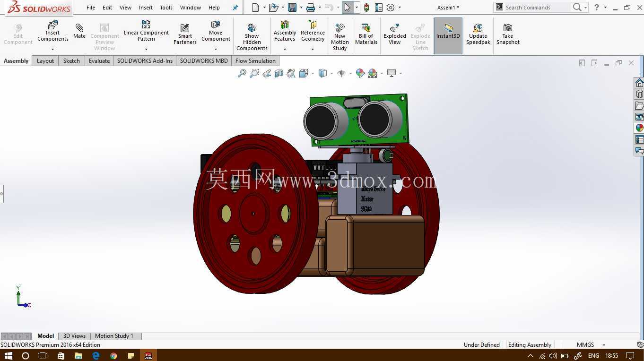Activate the Section View tool
Screen dimensions: 644x361
[279, 73]
